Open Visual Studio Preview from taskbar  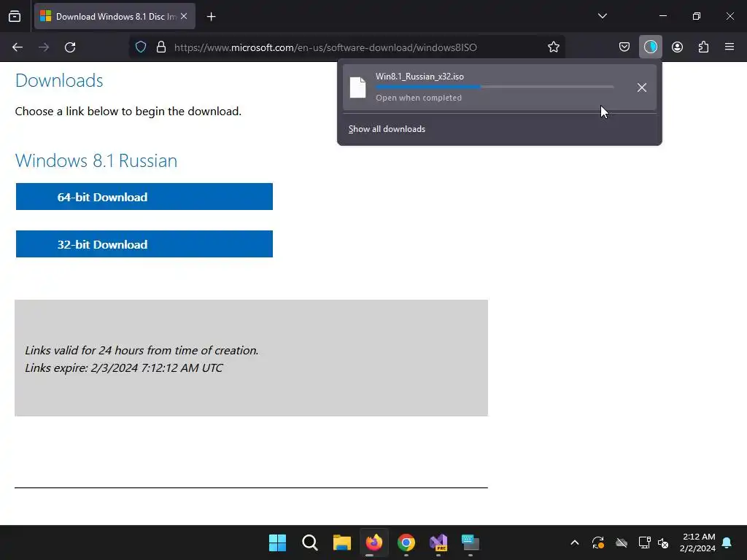[x=438, y=542]
